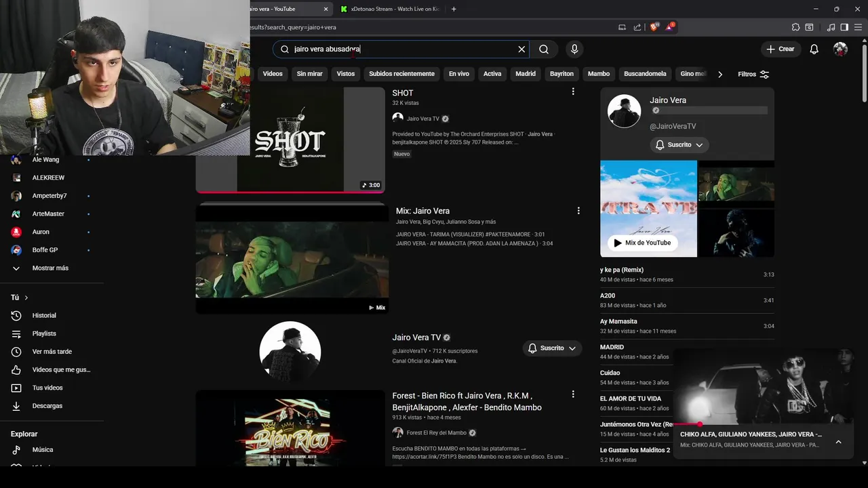Viewport: 868px width, 488px height.
Task: Open the notifications bell in the YouTube header
Action: [814, 49]
